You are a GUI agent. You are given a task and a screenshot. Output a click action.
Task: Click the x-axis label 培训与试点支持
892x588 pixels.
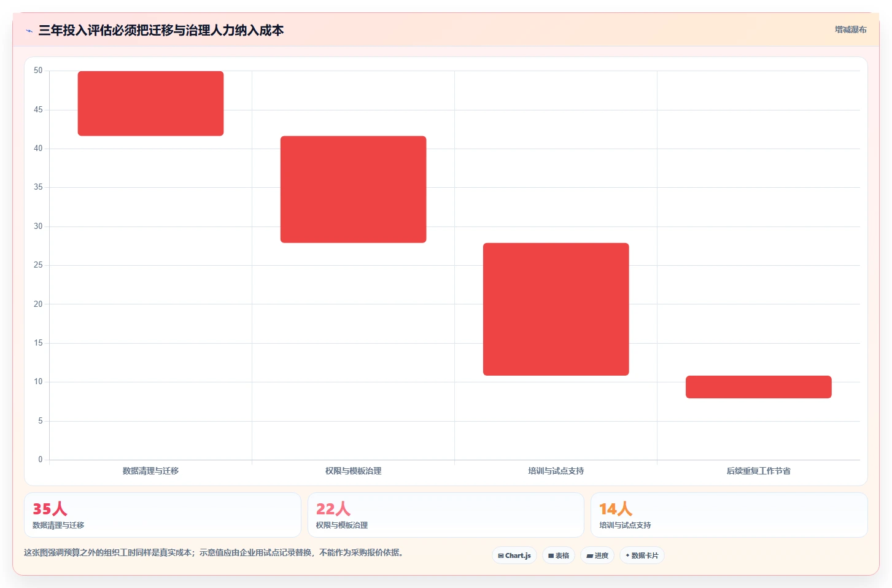tap(556, 471)
